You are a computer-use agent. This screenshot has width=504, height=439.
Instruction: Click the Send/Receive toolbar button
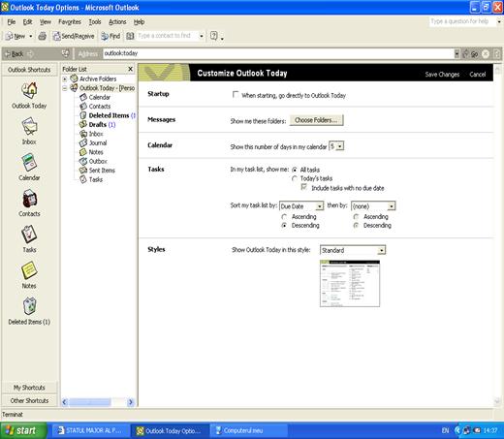tap(74, 36)
